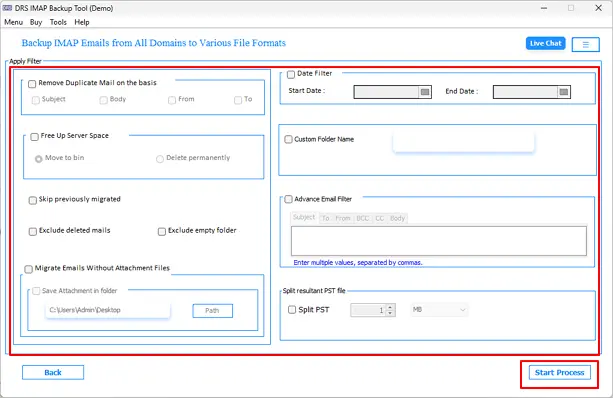Image resolution: width=613 pixels, height=398 pixels.
Task: Check the Split PST option
Action: [x=292, y=310]
